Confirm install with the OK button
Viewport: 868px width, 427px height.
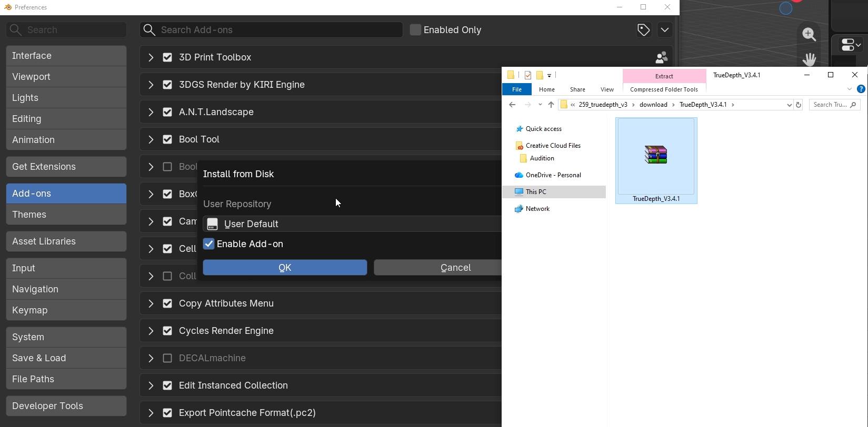tap(285, 268)
